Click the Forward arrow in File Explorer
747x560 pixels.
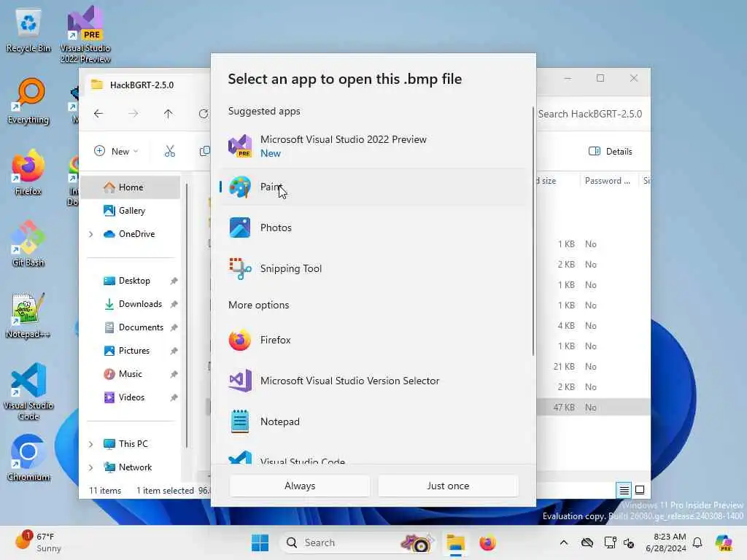click(133, 114)
